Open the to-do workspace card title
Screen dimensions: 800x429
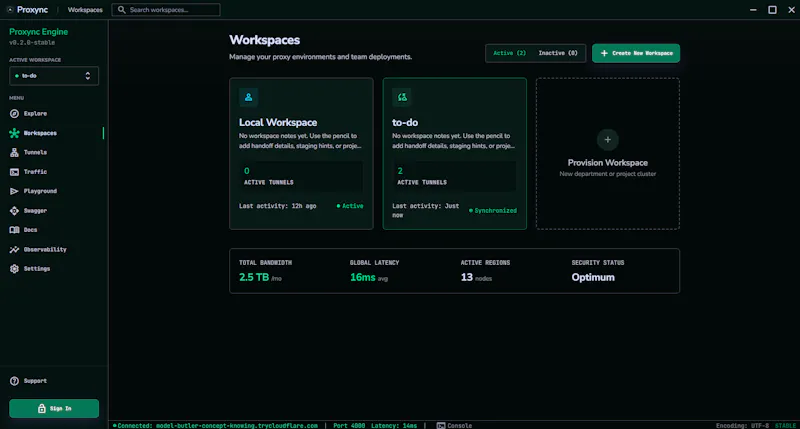click(x=405, y=122)
